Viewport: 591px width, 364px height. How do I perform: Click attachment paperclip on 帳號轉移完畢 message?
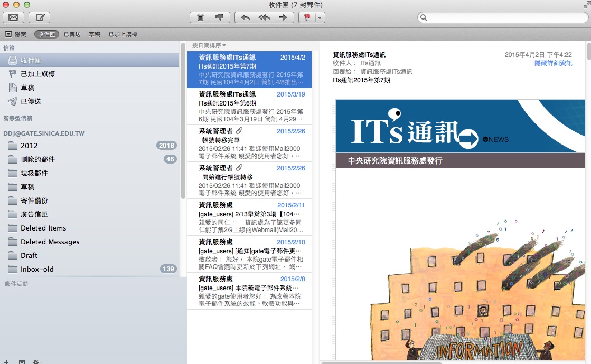point(239,131)
